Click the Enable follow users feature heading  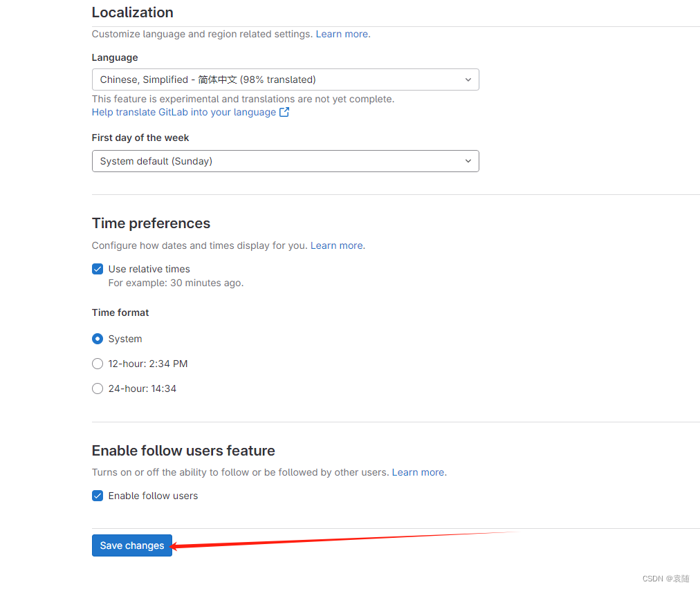click(183, 451)
